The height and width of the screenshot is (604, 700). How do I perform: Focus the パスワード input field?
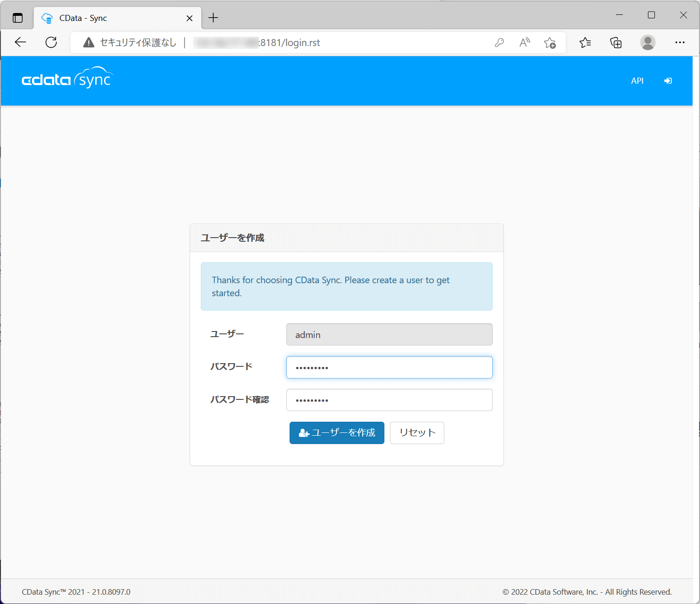[390, 367]
